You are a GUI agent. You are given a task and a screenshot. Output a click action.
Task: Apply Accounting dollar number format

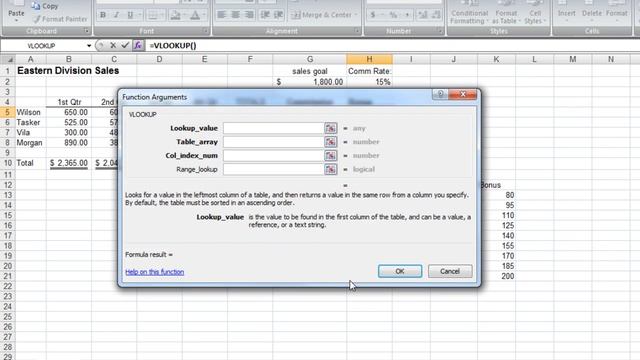pyautogui.click(x=373, y=15)
